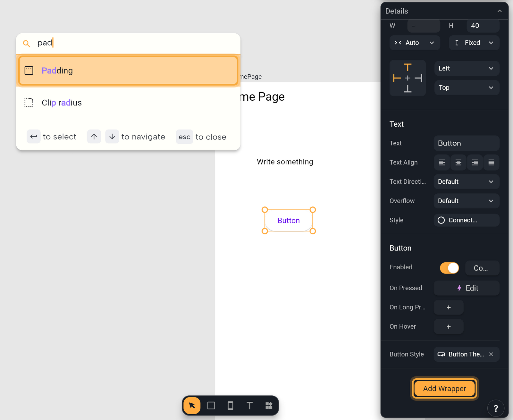Select the Text tool
Viewport: 513px width, 420px height.
[x=250, y=406]
